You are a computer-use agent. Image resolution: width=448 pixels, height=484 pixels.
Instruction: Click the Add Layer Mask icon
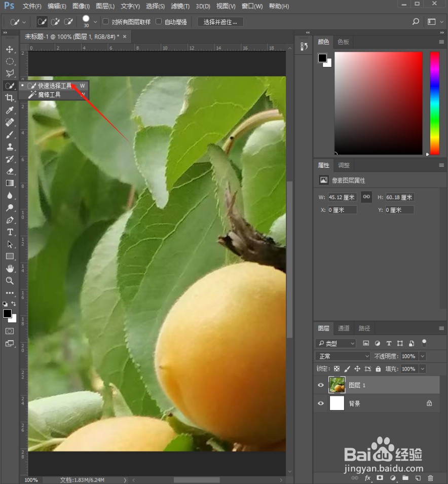point(380,478)
